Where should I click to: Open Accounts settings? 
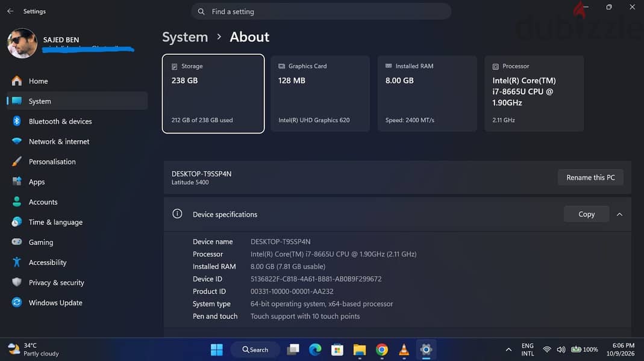[x=77, y=202]
